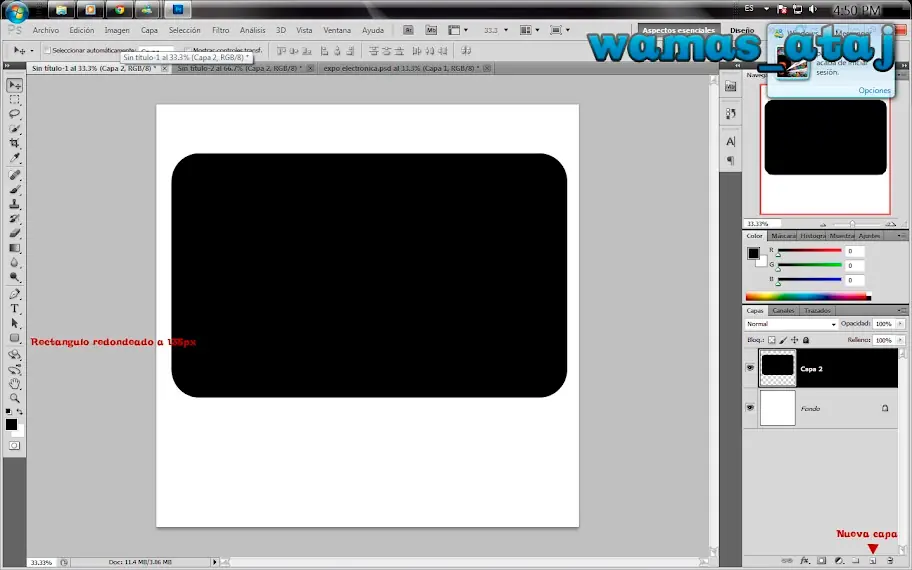This screenshot has width=912, height=570.
Task: Select the Lasso tool
Action: pos(15,114)
